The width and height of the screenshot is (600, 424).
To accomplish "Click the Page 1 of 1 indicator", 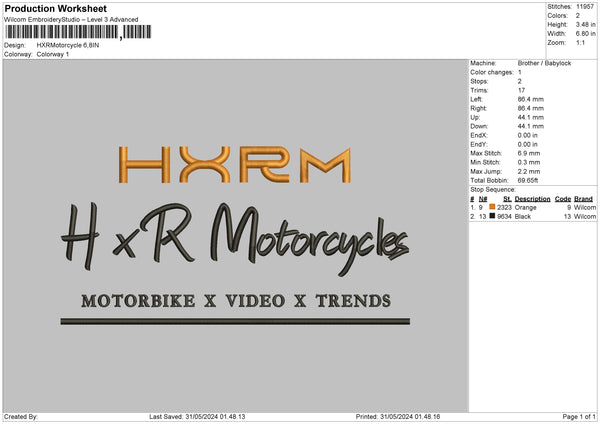I will [x=579, y=417].
